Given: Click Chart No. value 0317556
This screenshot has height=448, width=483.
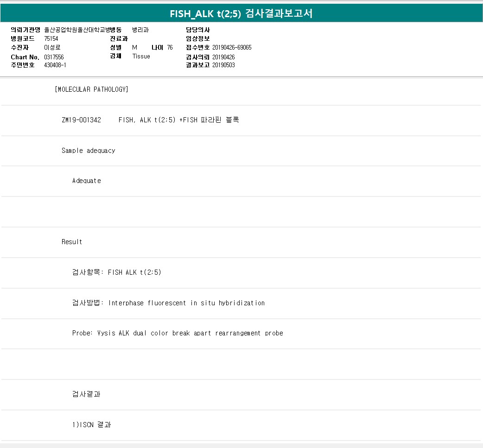Looking at the screenshot, I should [54, 57].
